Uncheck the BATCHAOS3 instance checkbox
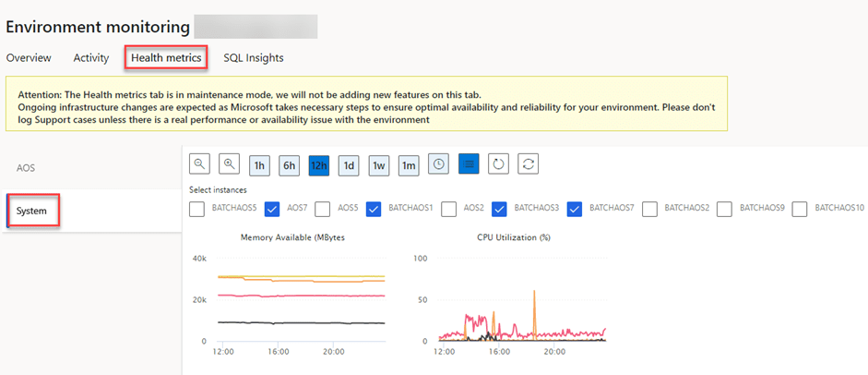Image resolution: width=868 pixels, height=375 pixels. click(500, 209)
